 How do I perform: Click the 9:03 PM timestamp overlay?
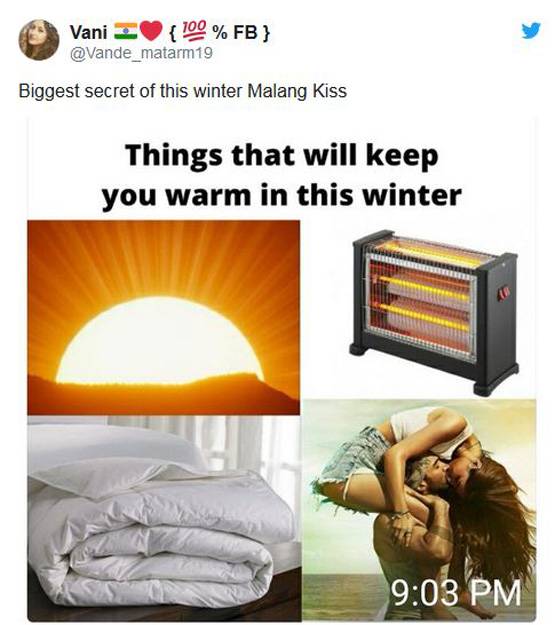pyautogui.click(x=455, y=593)
